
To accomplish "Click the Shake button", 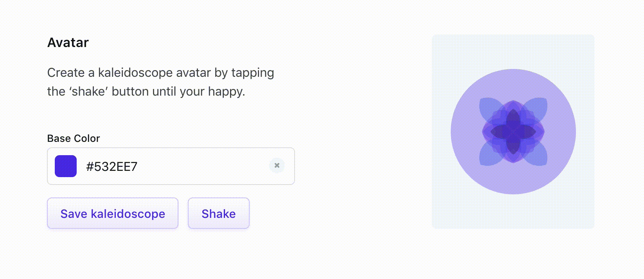I will click(219, 213).
